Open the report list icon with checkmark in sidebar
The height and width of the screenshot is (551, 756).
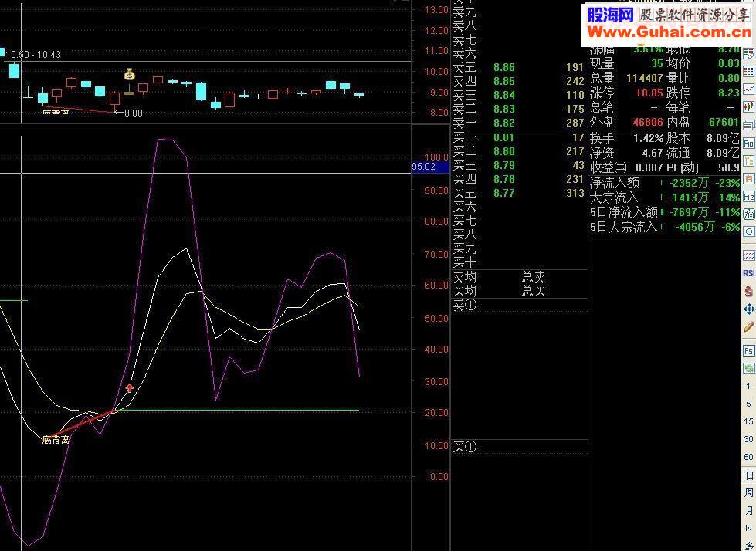coord(748,53)
